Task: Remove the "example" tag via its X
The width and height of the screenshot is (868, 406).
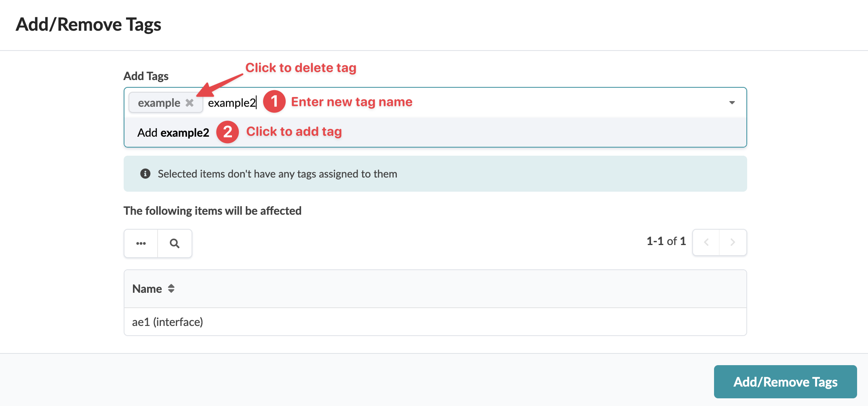Action: [x=190, y=103]
